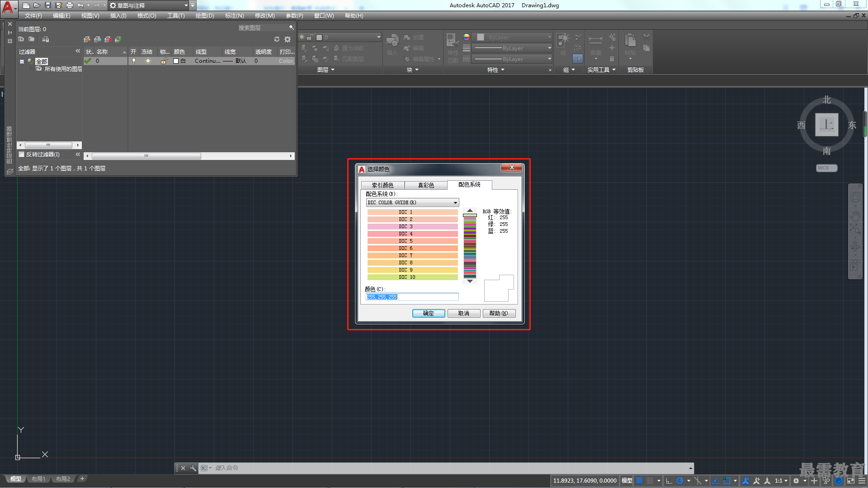868x488 pixels.
Task: Click 帮助(H) button in color dialog
Action: click(499, 314)
